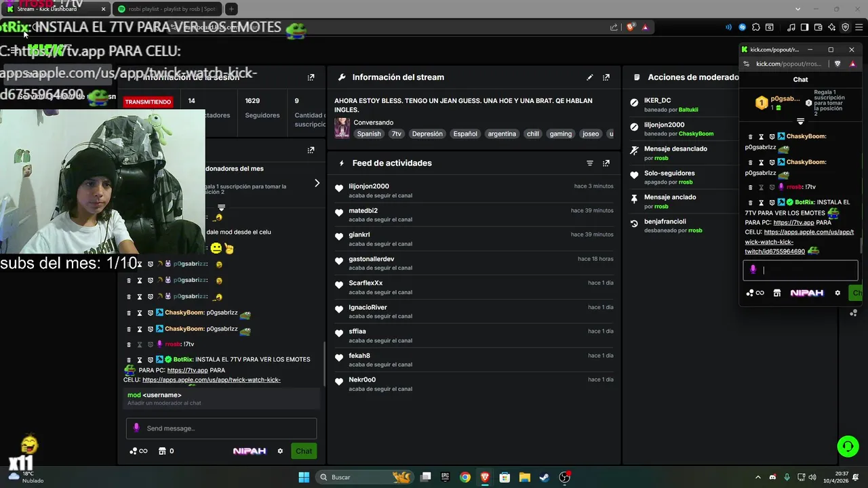Viewport: 868px width, 488px height.
Task: Select the gaming stream tag
Action: click(561, 134)
